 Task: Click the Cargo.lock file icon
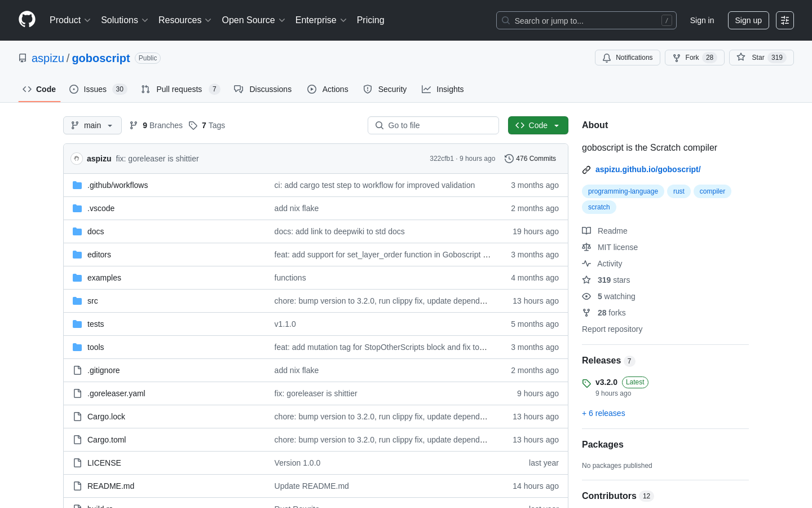tap(77, 417)
